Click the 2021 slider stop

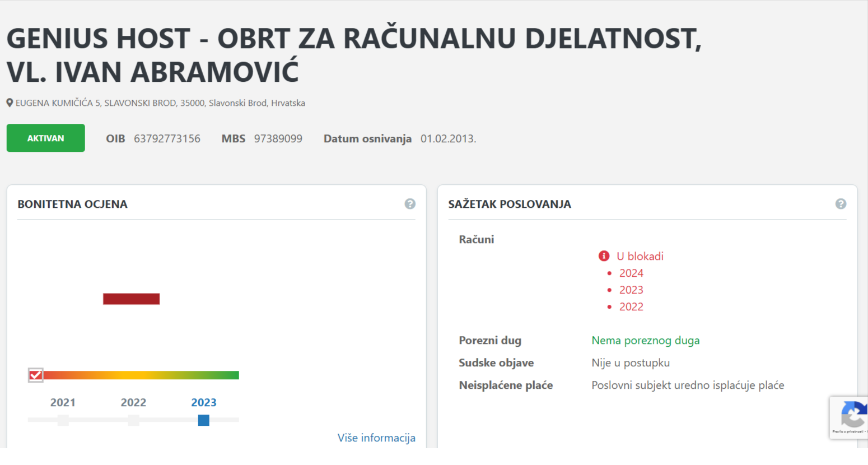point(63,420)
